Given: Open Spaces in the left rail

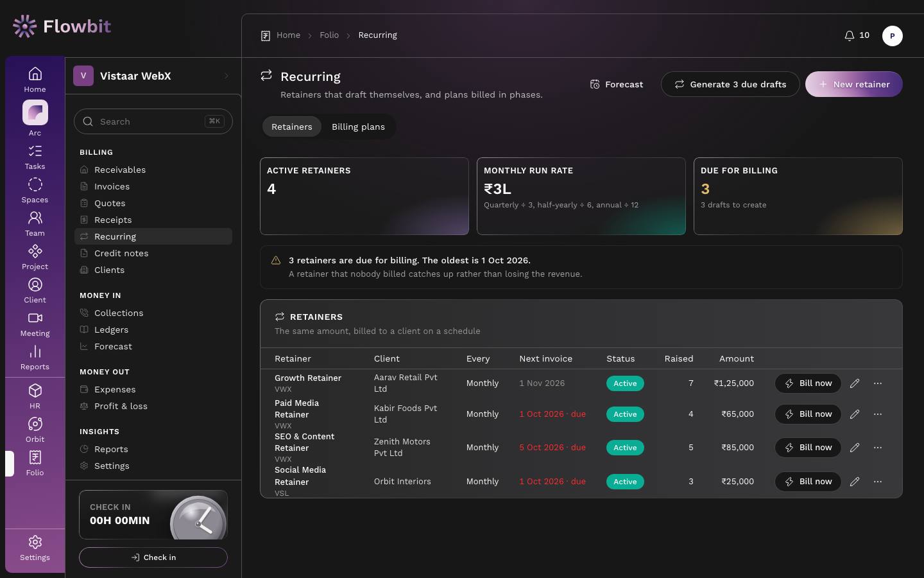Looking at the screenshot, I should (35, 191).
